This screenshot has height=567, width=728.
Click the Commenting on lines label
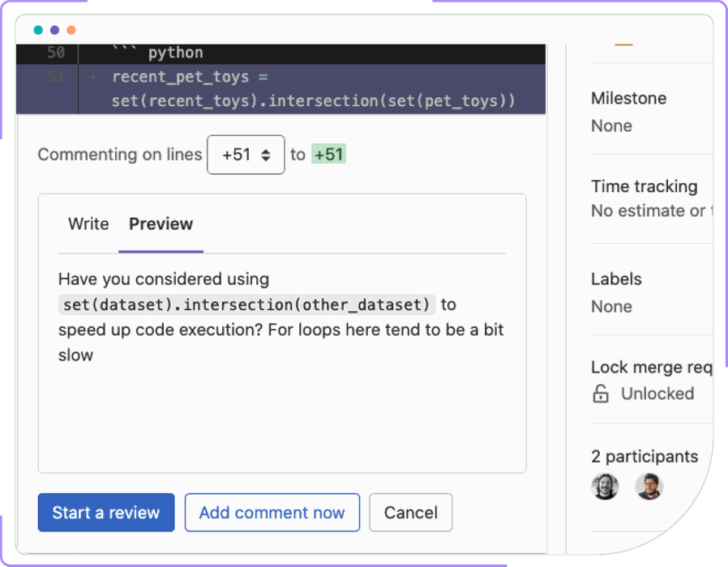click(x=120, y=155)
